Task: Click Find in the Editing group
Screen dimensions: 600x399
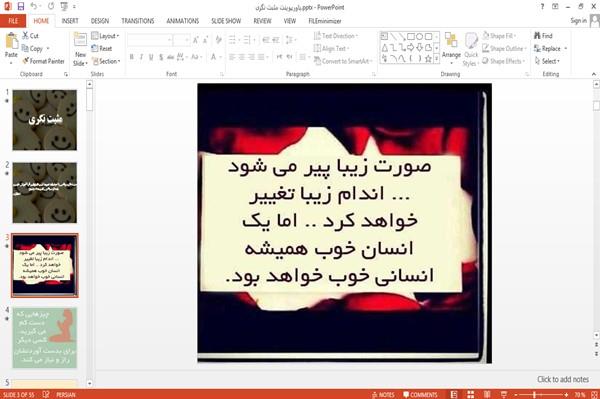Action: pyautogui.click(x=543, y=36)
